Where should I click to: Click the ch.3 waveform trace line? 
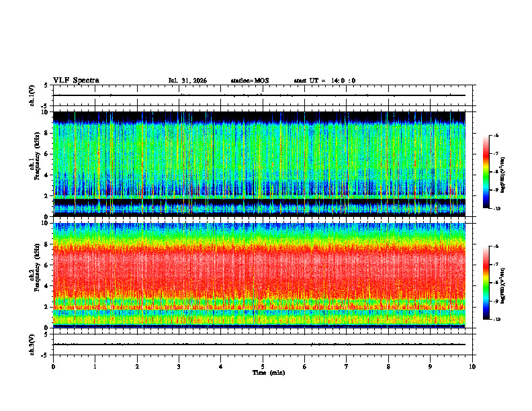pos(259,345)
